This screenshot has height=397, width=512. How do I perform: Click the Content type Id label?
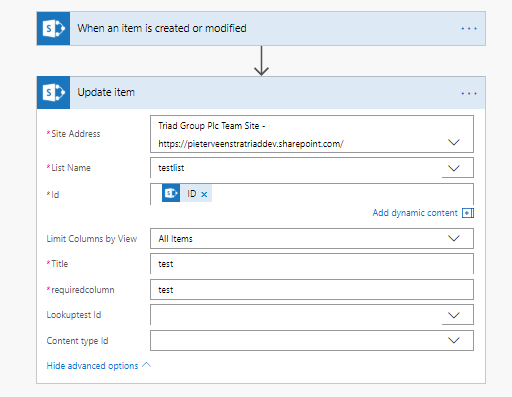click(x=77, y=341)
